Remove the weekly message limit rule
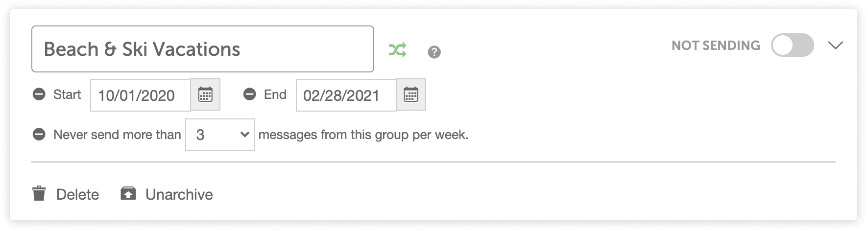 (39, 134)
